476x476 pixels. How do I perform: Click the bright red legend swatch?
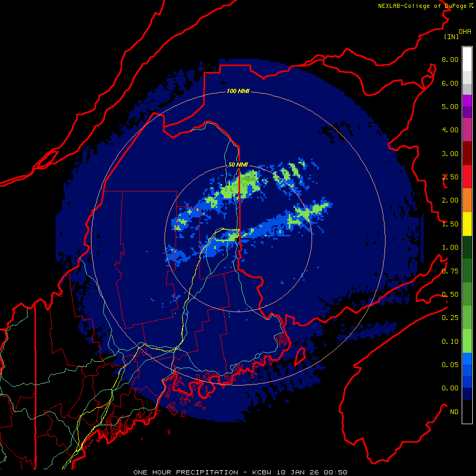coord(467,177)
